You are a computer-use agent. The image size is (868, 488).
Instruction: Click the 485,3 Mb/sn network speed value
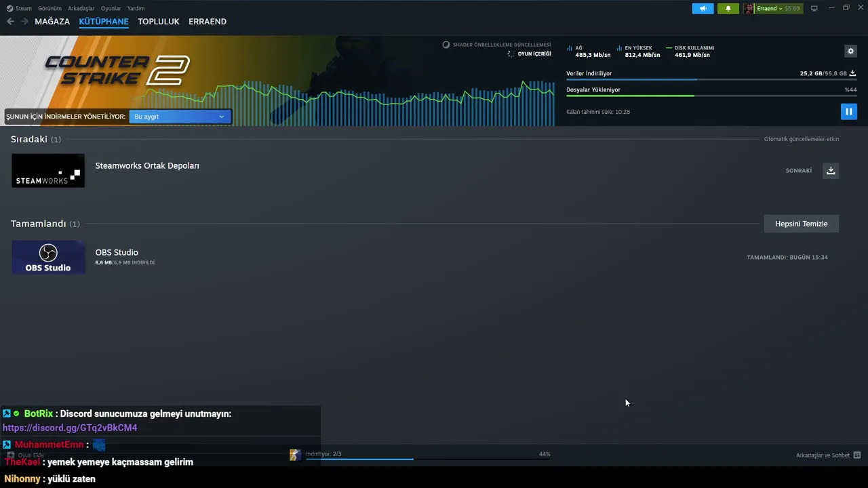pyautogui.click(x=593, y=55)
